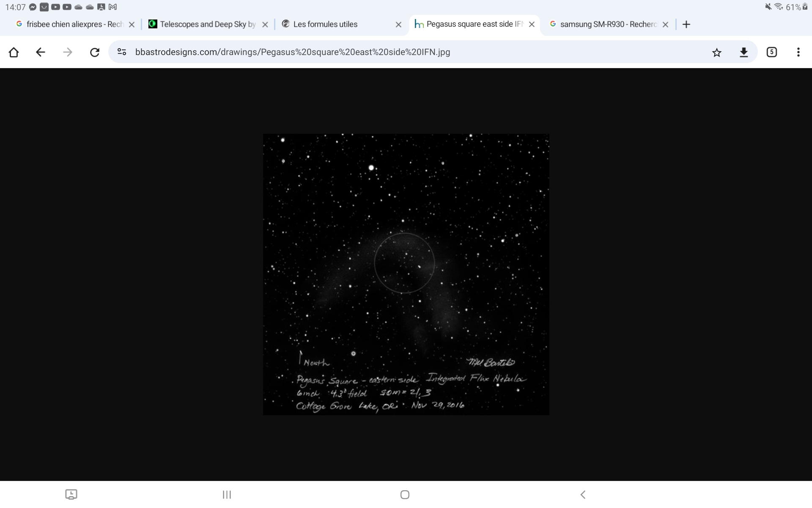Tap the Android back navigation arrow
Viewport: 812px width, 508px height.
(x=583, y=494)
